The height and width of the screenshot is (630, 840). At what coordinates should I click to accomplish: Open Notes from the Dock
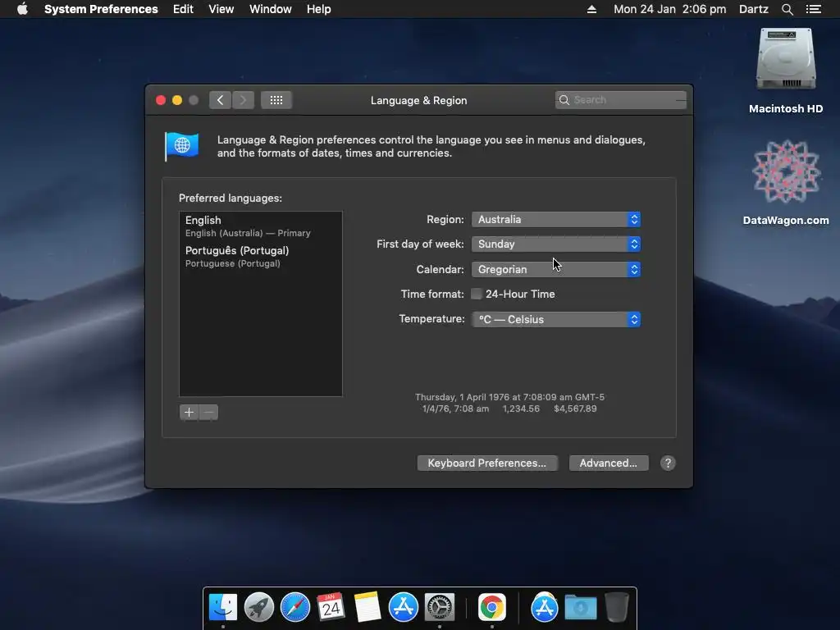point(367,607)
